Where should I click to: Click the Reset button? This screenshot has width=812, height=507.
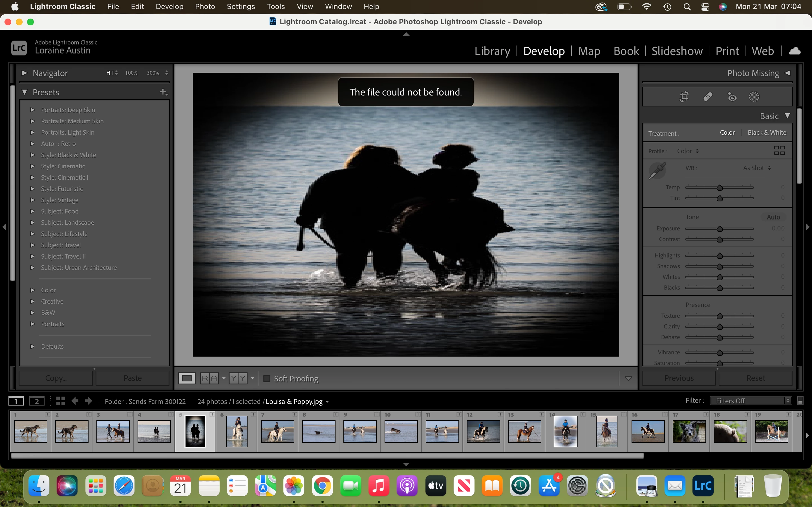(755, 378)
